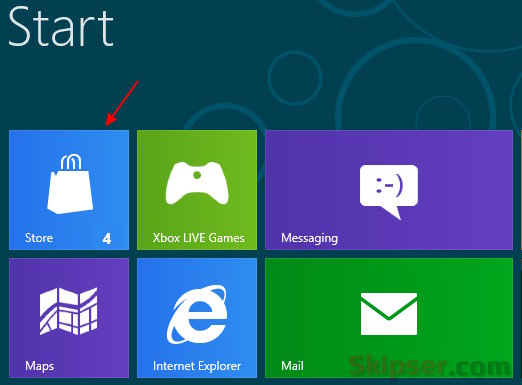This screenshot has width=522, height=385.
Task: Click the 'Start' heading text
Action: [x=61, y=26]
